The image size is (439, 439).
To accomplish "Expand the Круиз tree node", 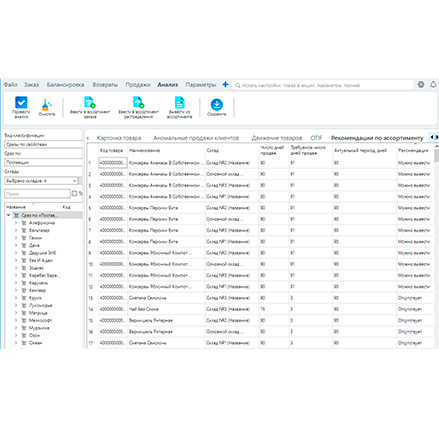I will coord(16,298).
